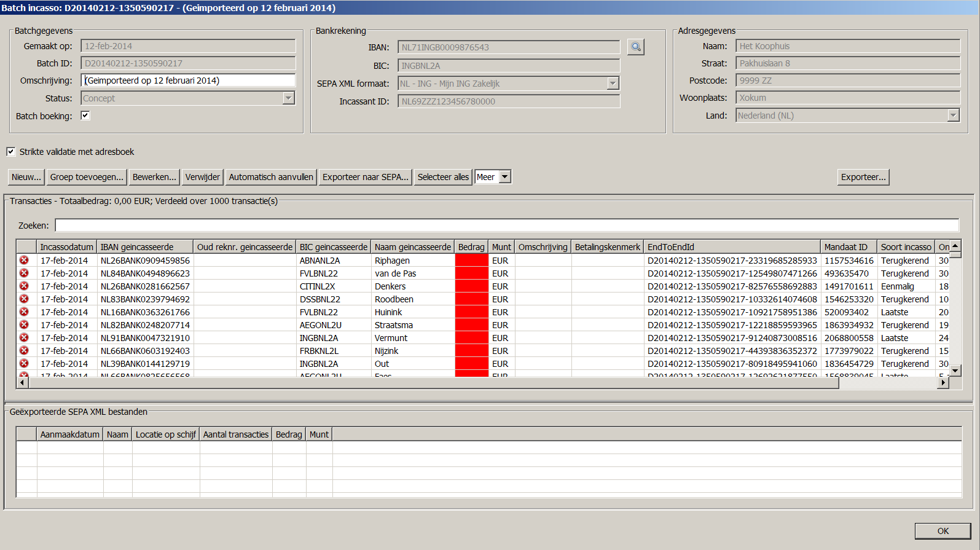Click the red Bedrag cell for Huinink
This screenshot has height=550, width=980.
click(x=471, y=312)
